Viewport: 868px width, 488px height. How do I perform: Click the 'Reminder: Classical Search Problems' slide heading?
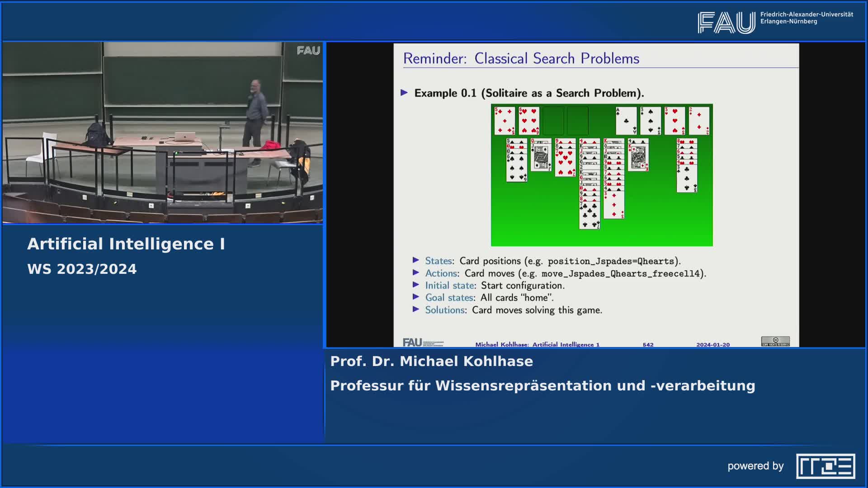click(x=521, y=59)
